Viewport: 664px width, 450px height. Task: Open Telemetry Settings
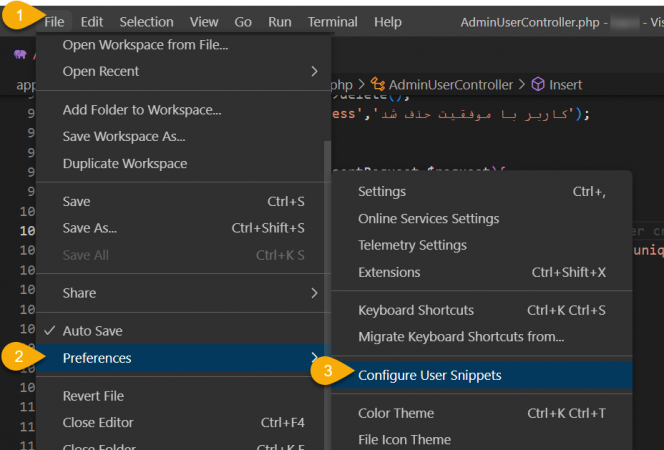[412, 245]
